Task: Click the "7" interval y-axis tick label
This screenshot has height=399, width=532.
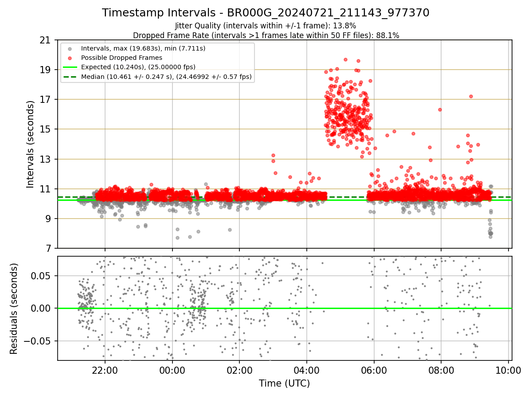Action: point(47,248)
